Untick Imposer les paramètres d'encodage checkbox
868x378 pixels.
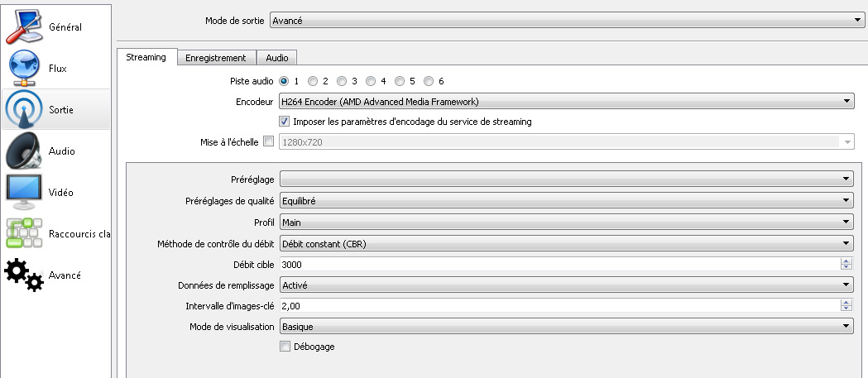[285, 122]
